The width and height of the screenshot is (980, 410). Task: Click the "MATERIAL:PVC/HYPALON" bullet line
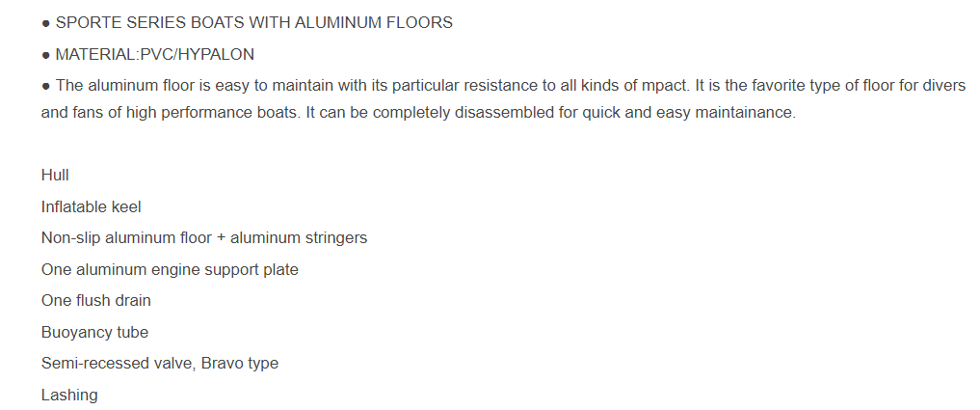tap(154, 54)
